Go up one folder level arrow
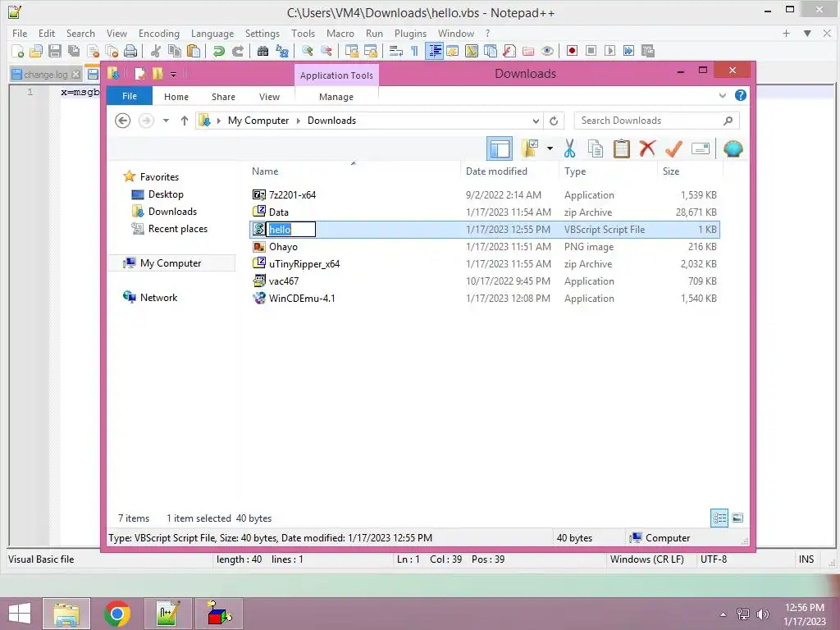This screenshot has width=840, height=630. [x=185, y=121]
